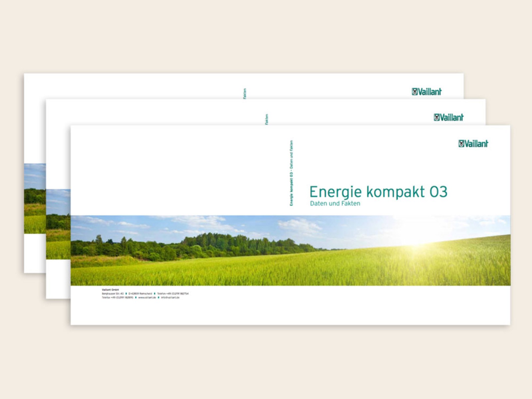The height and width of the screenshot is (399, 532).
Task: Click the Vaillant logo on the rearmost brochure
Action: tap(427, 92)
